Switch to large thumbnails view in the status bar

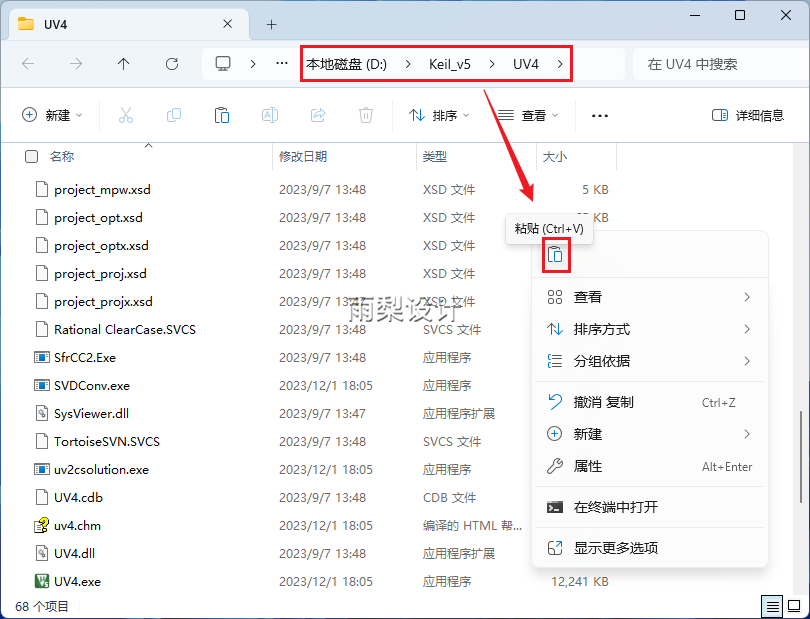pos(794,606)
